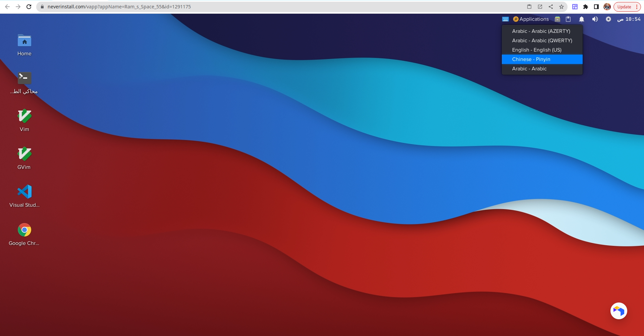Switch to English - English (US) layout
This screenshot has height=336, width=644.
[536, 50]
